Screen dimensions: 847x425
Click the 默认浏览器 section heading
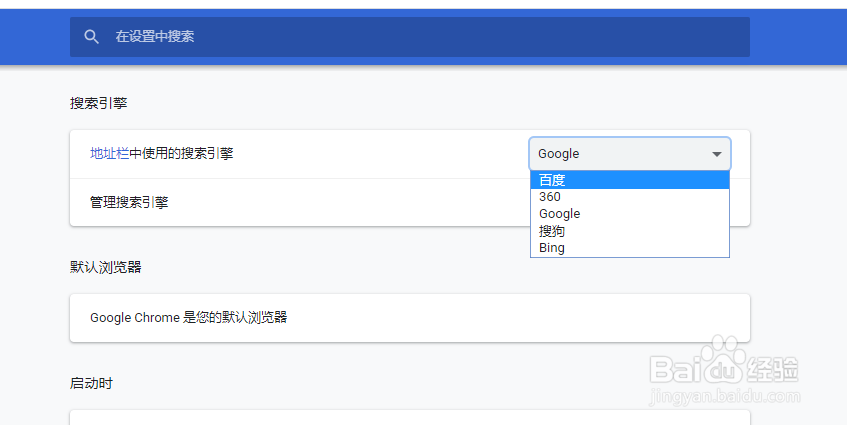point(105,267)
